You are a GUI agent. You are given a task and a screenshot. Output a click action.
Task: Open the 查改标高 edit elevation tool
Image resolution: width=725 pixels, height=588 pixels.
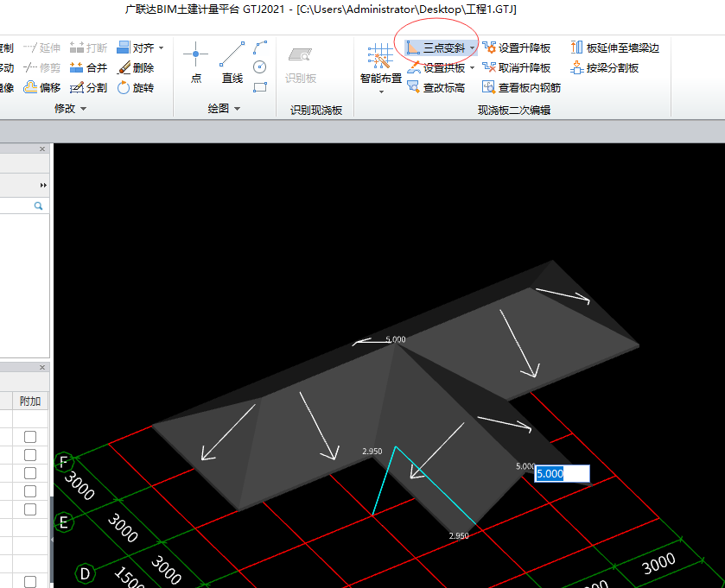tap(436, 88)
